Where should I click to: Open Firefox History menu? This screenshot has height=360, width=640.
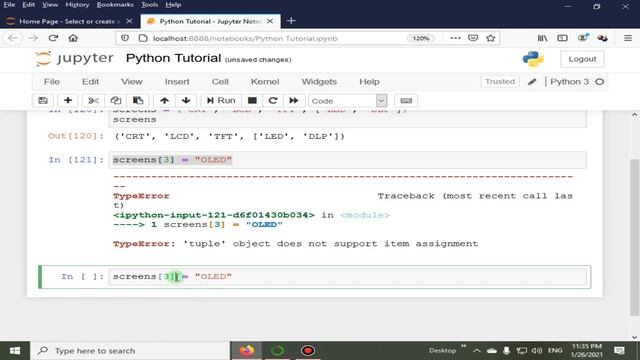coord(77,5)
